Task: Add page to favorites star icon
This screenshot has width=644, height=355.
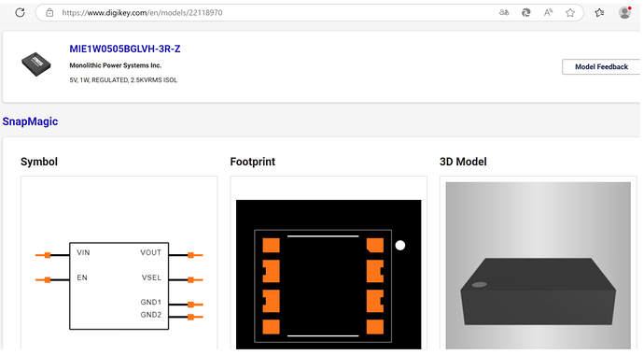Action: pyautogui.click(x=570, y=13)
